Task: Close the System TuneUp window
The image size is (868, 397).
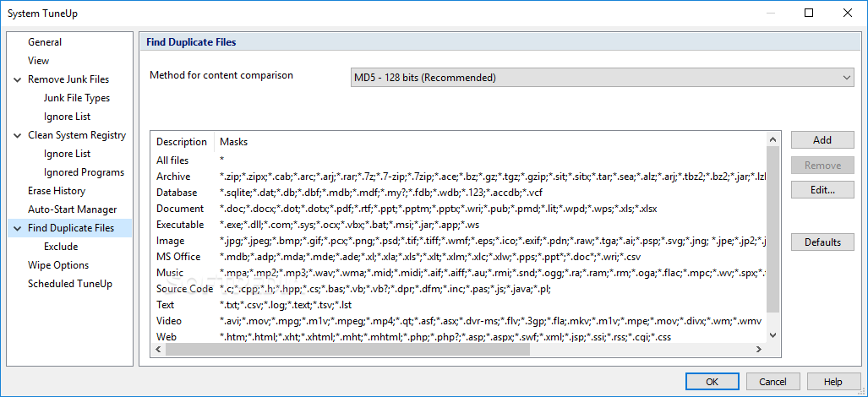Action: pos(848,13)
